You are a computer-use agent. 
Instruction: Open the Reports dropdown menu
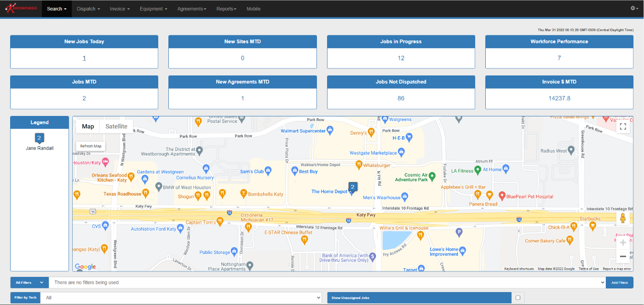coord(226,9)
